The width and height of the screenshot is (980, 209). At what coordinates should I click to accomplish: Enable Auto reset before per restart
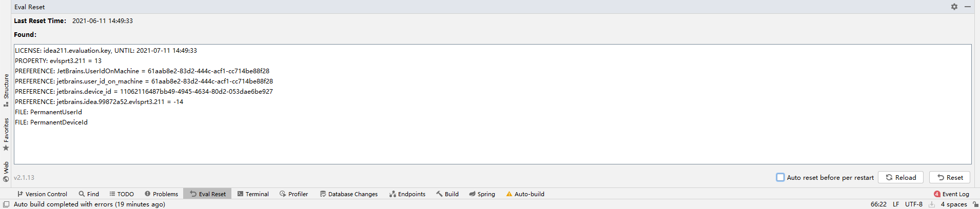click(780, 177)
